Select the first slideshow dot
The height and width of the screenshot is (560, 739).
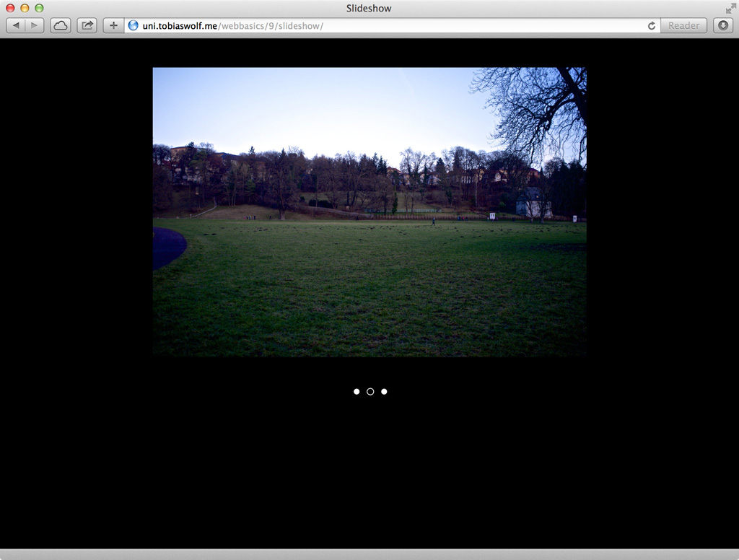pyautogui.click(x=357, y=391)
